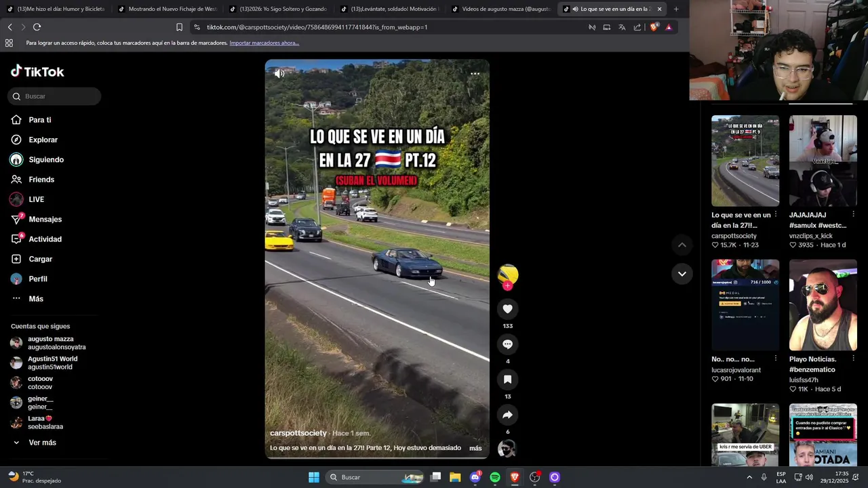This screenshot has width=868, height=488.
Task: Open Discord from taskbar
Action: tap(475, 477)
